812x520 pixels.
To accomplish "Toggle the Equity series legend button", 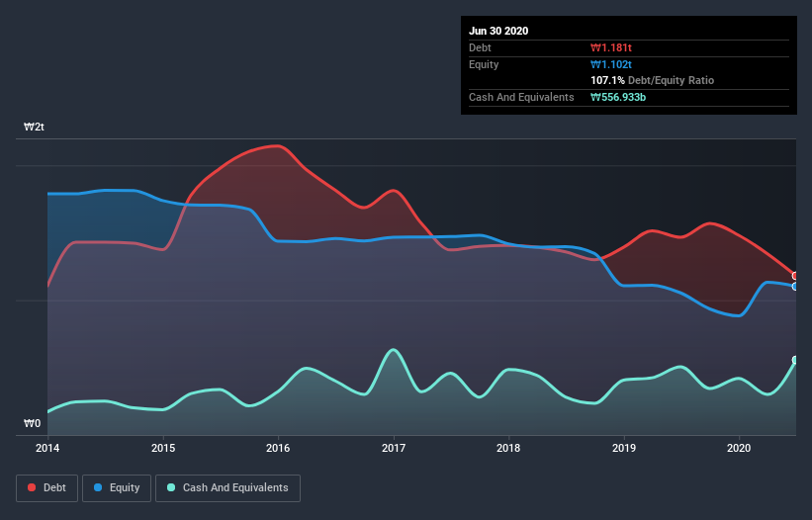I will 117,488.
